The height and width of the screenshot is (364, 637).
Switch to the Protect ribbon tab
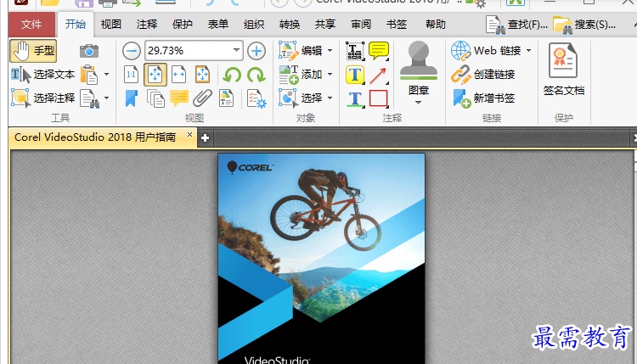(183, 25)
